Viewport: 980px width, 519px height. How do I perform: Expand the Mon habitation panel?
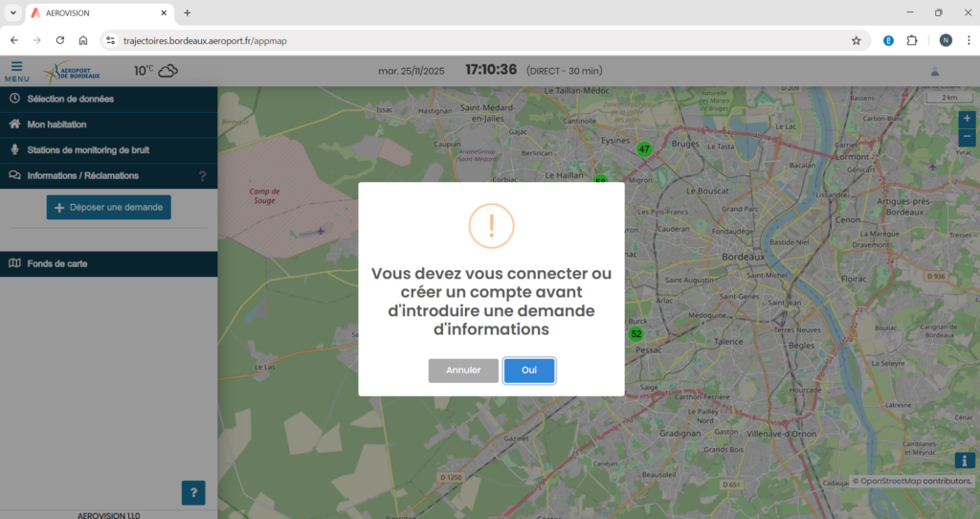click(56, 124)
